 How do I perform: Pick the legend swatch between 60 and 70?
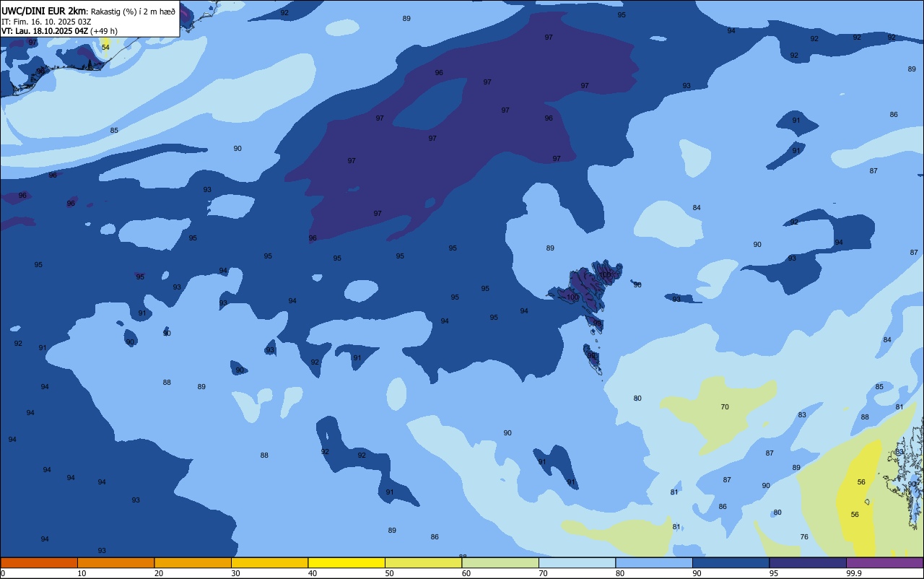(500, 562)
